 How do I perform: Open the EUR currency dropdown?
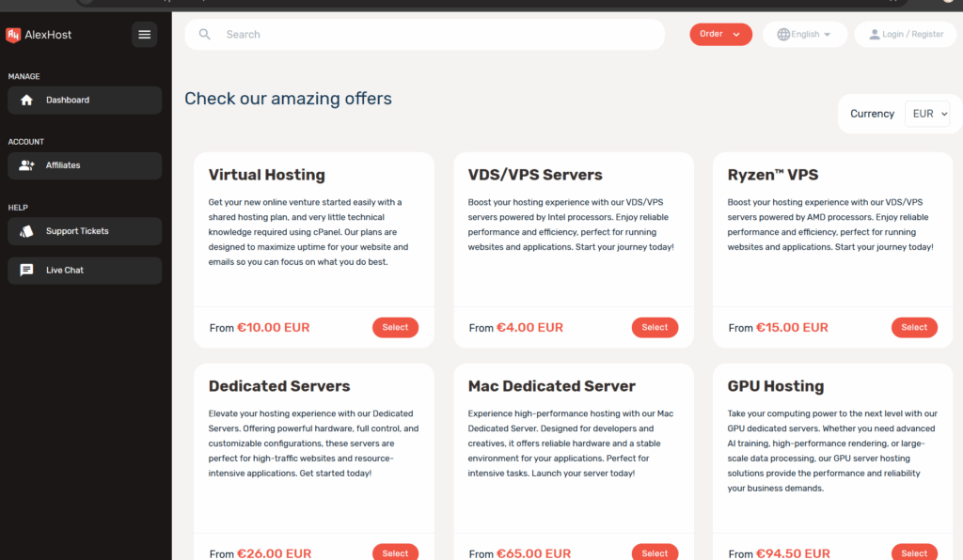pyautogui.click(x=928, y=114)
